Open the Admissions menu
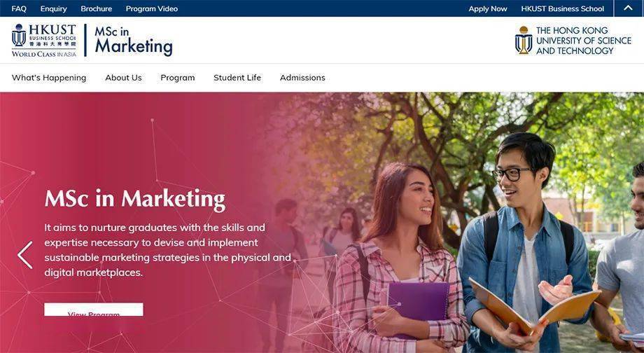 click(302, 78)
